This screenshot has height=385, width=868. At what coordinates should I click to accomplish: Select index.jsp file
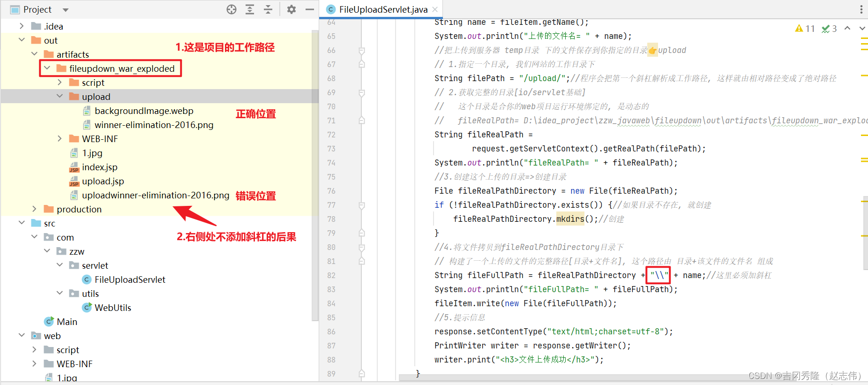(x=100, y=167)
